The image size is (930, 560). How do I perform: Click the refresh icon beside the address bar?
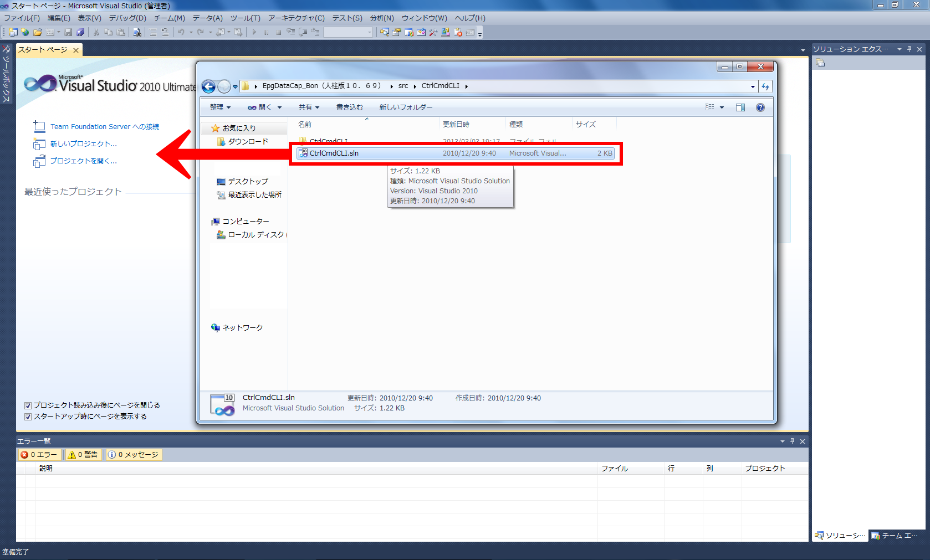765,86
